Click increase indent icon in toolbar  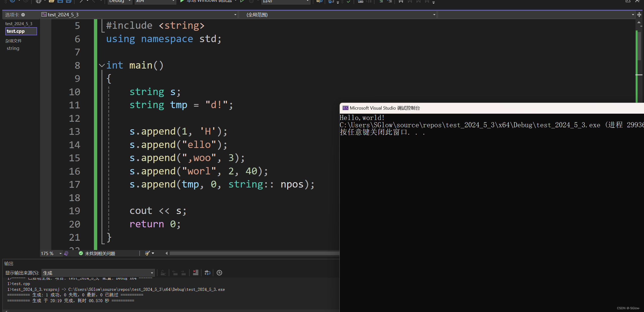pyautogui.click(x=390, y=2)
